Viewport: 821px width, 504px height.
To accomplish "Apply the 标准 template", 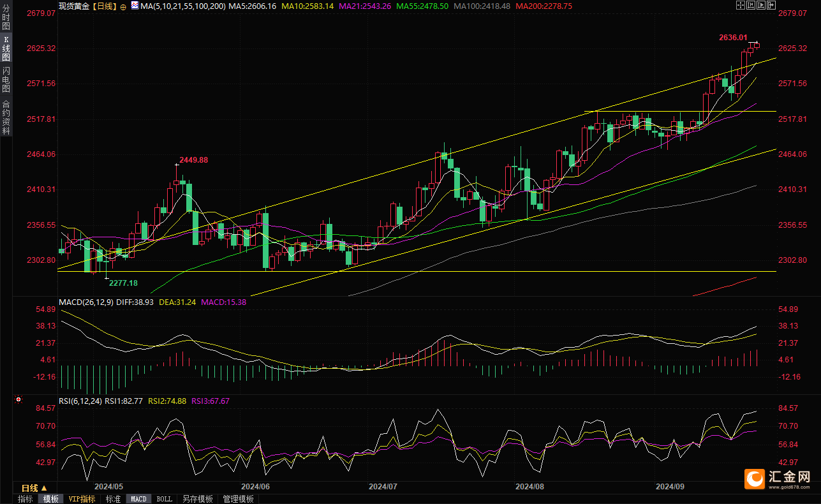I will tap(113, 499).
